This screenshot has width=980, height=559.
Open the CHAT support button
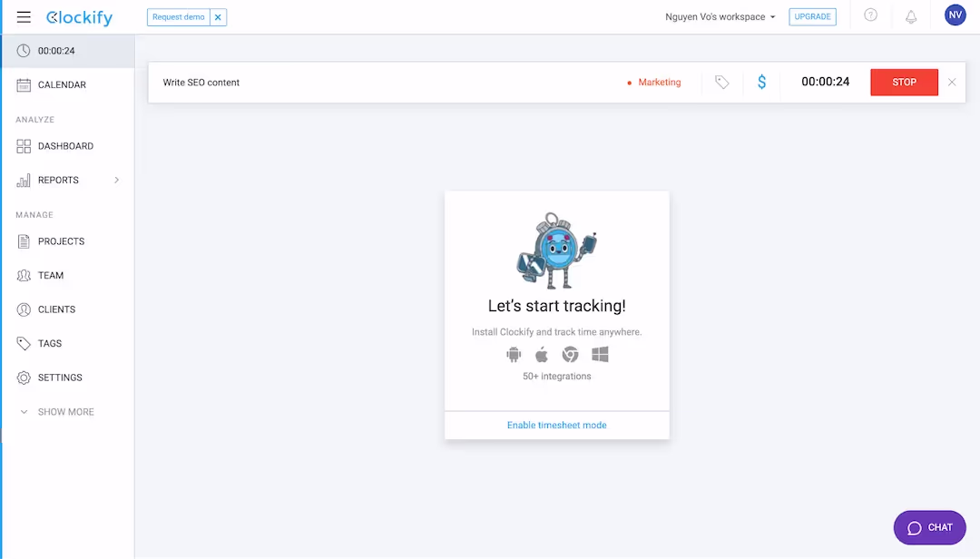coord(930,528)
